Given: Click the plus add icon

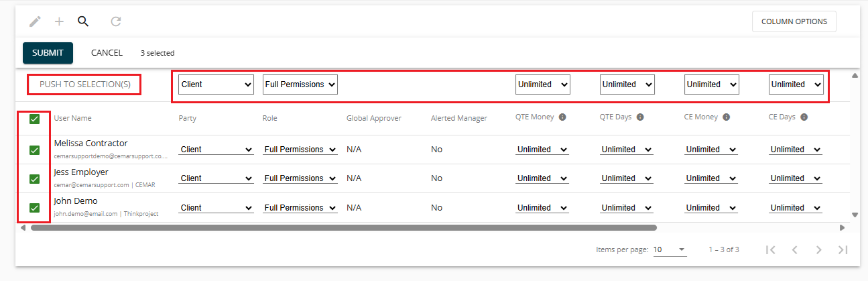Looking at the screenshot, I should [x=59, y=21].
